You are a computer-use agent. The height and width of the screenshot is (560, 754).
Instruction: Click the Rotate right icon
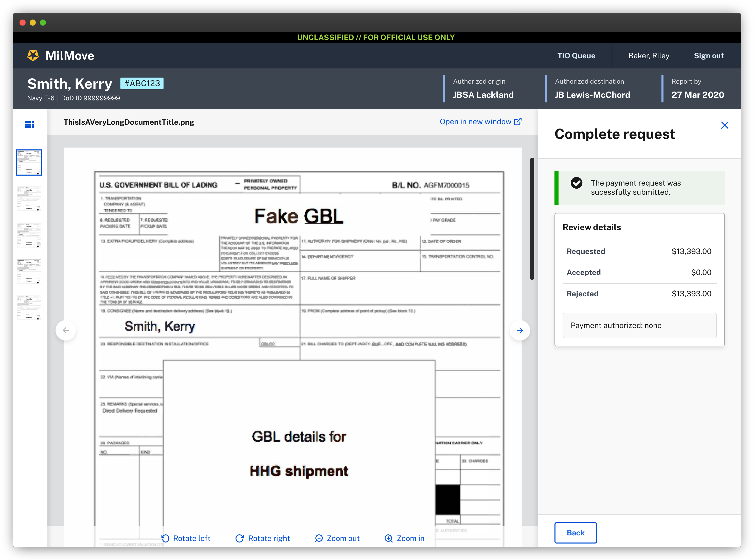(x=240, y=538)
